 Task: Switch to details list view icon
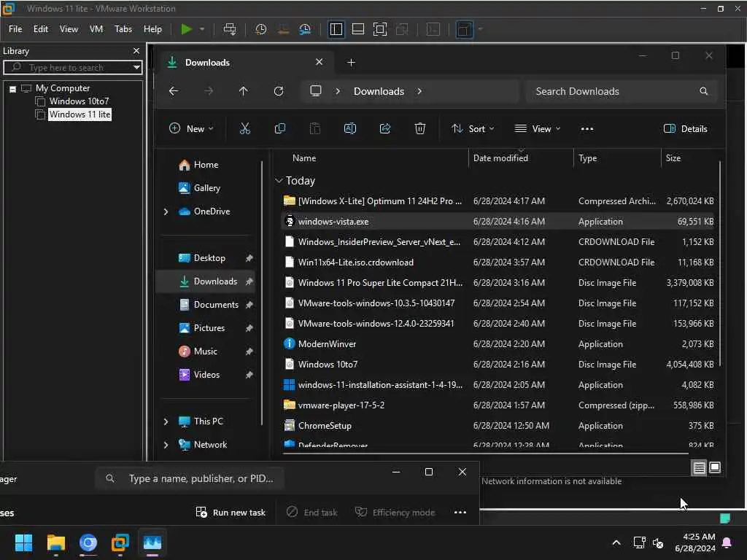(699, 467)
